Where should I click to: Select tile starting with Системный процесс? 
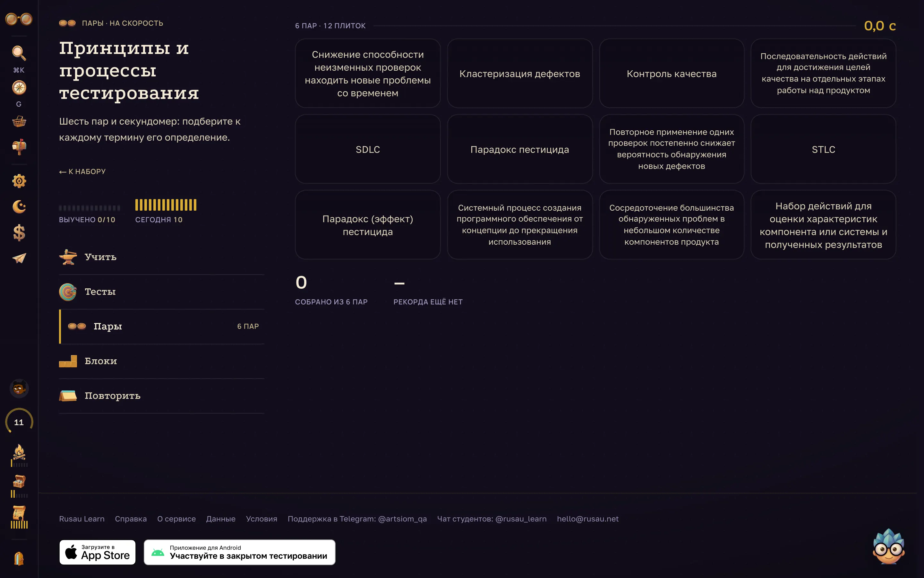520,225
